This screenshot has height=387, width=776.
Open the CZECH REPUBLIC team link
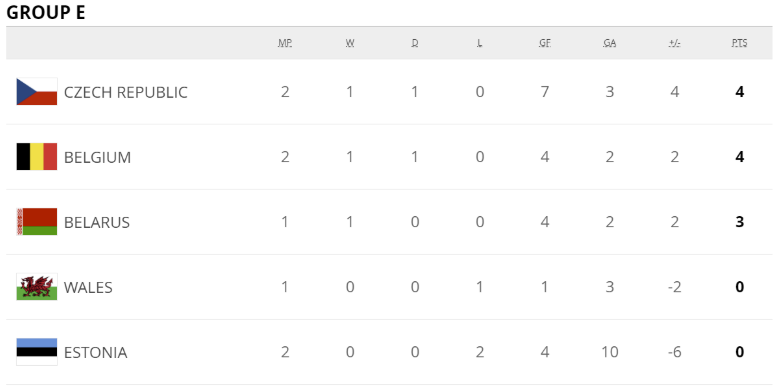coord(126,93)
